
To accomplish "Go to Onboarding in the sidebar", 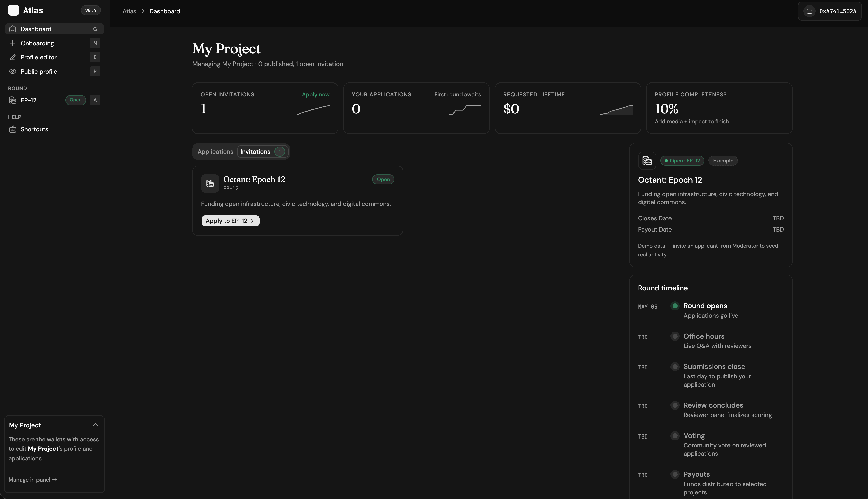I will point(54,43).
